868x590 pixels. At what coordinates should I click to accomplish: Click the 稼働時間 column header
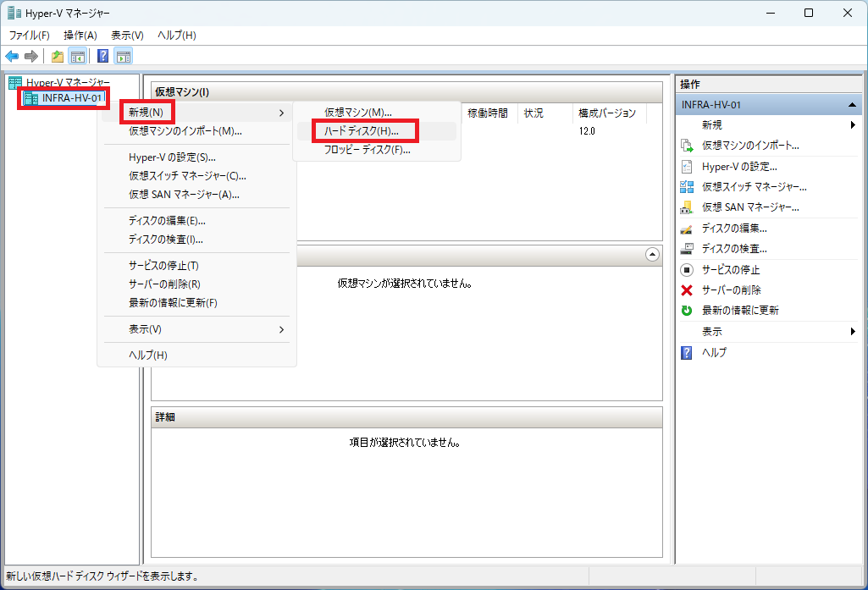point(490,113)
